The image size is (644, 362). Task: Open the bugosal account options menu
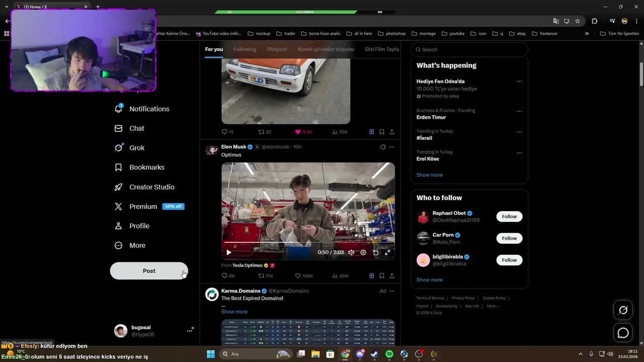pos(190,331)
